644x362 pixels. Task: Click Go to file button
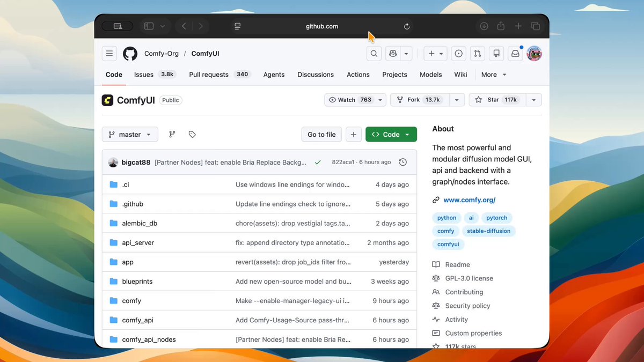(321, 135)
